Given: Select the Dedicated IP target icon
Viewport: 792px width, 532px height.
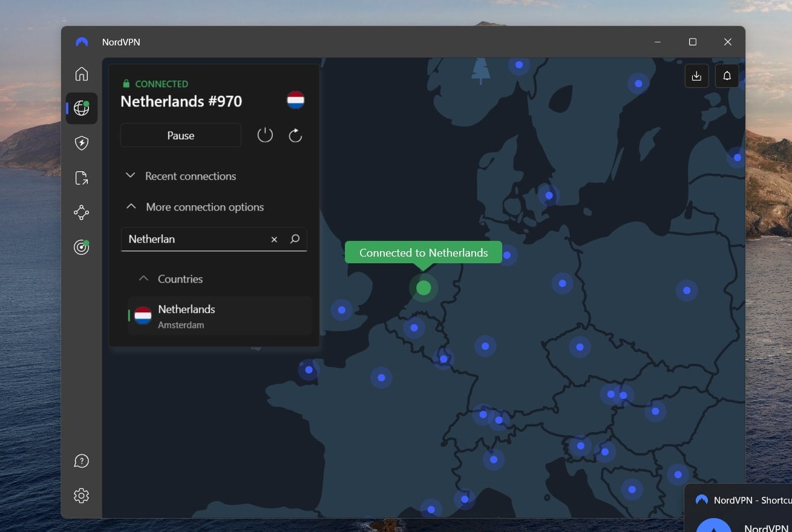Looking at the screenshot, I should coord(81,247).
